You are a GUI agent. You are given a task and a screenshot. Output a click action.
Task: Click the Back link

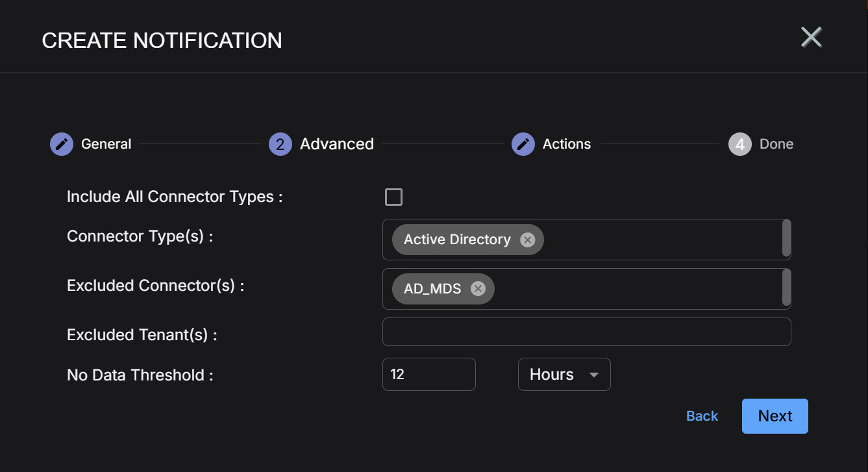[x=702, y=416]
